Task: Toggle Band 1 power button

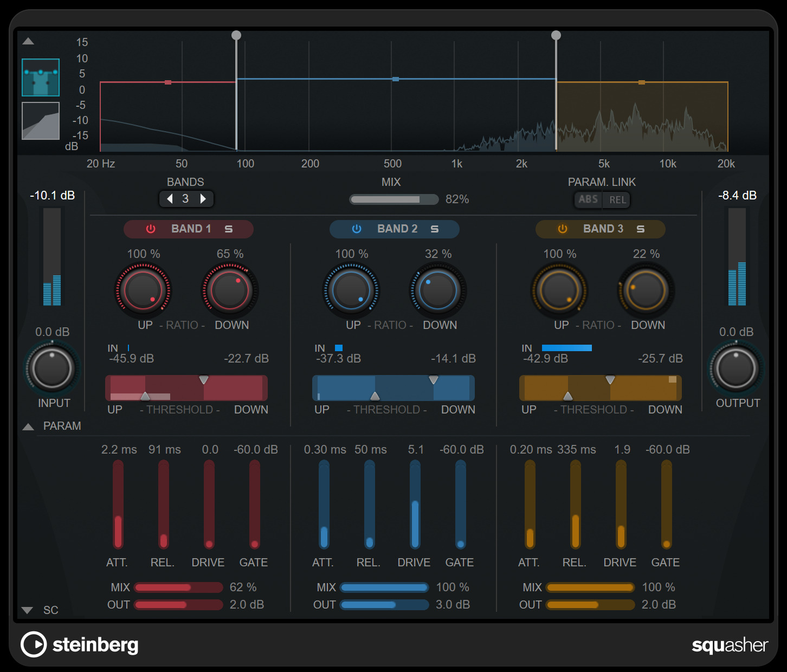Action: [x=151, y=229]
